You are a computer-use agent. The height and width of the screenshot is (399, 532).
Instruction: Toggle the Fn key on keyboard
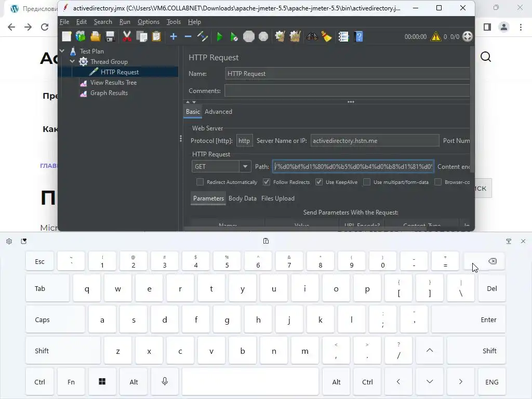pyautogui.click(x=71, y=382)
